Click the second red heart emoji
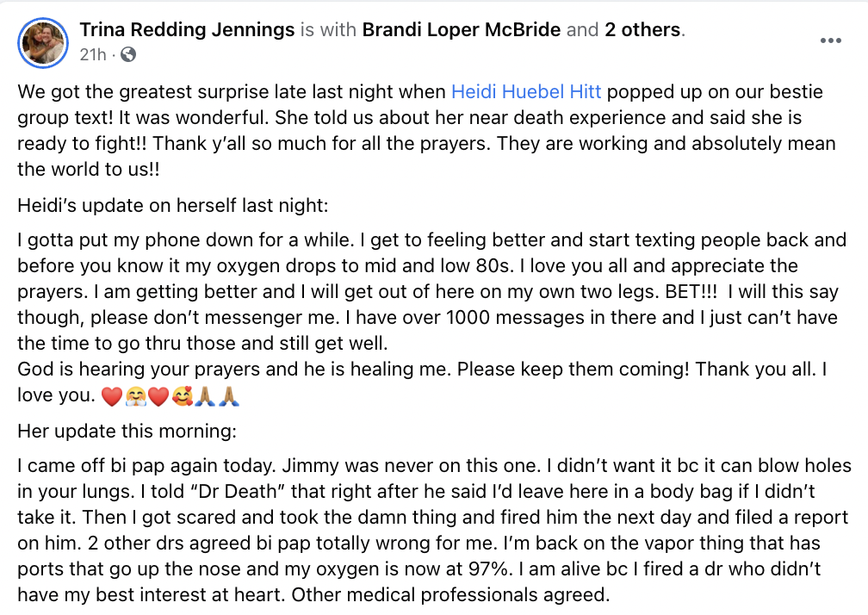The width and height of the screenshot is (868, 615). point(158,396)
